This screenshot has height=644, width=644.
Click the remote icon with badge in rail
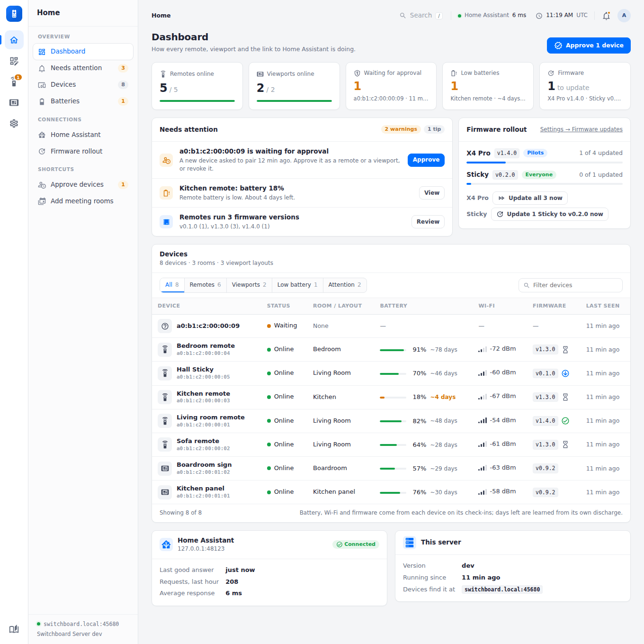[14, 82]
